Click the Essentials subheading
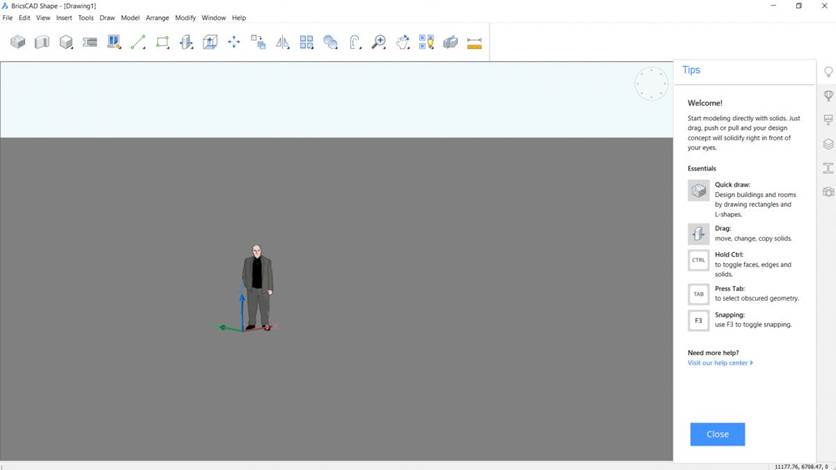 click(x=702, y=168)
